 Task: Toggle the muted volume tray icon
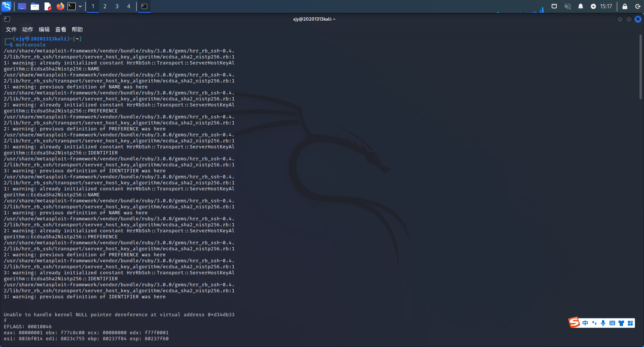pyautogui.click(x=568, y=6)
